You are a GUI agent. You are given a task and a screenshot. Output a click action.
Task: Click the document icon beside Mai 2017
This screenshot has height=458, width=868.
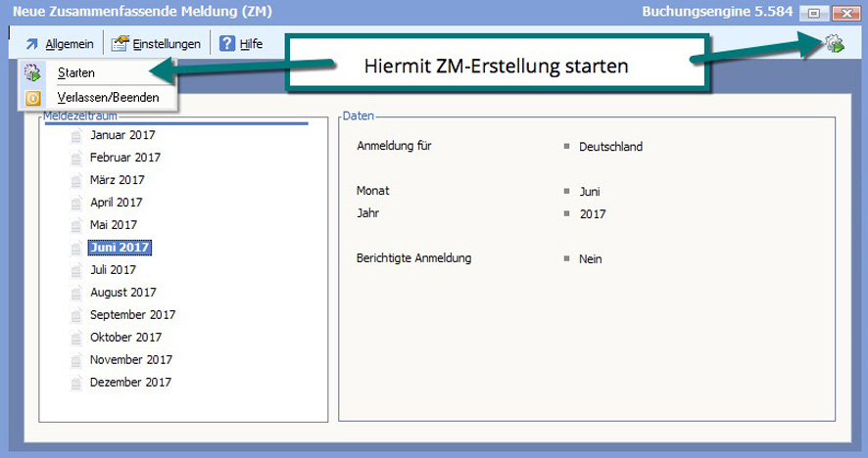[76, 225]
